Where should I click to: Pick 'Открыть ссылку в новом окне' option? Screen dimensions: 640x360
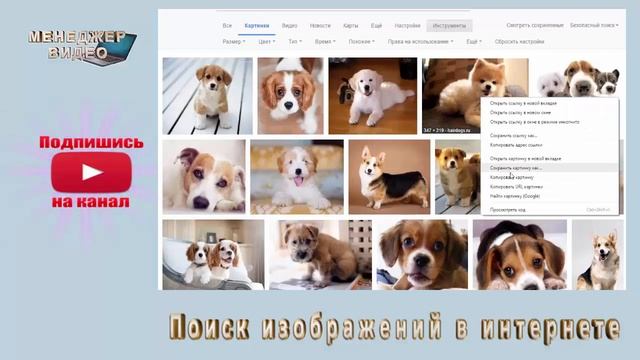(x=549, y=113)
